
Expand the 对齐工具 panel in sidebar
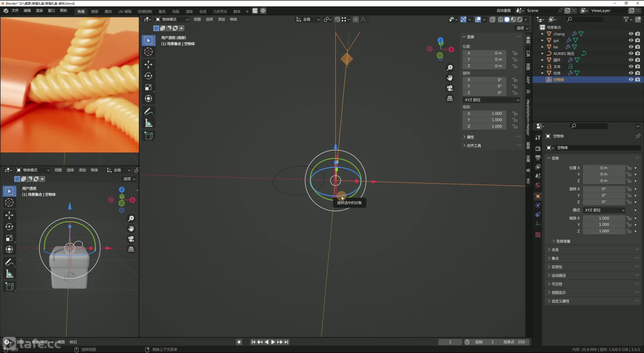(472, 146)
